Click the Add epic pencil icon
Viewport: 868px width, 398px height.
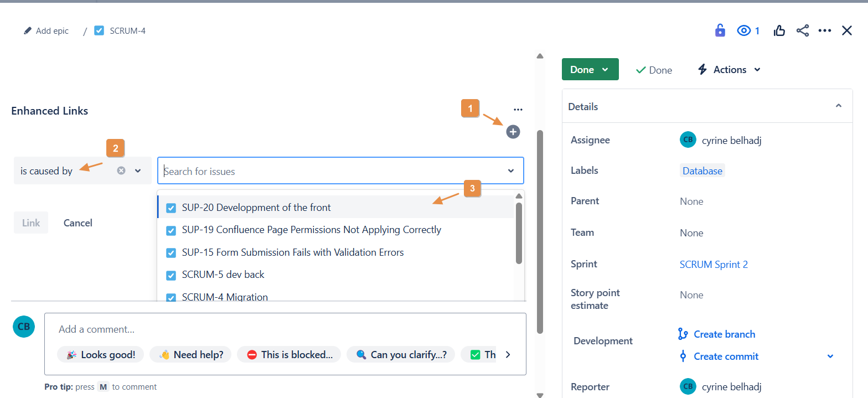pyautogui.click(x=28, y=31)
